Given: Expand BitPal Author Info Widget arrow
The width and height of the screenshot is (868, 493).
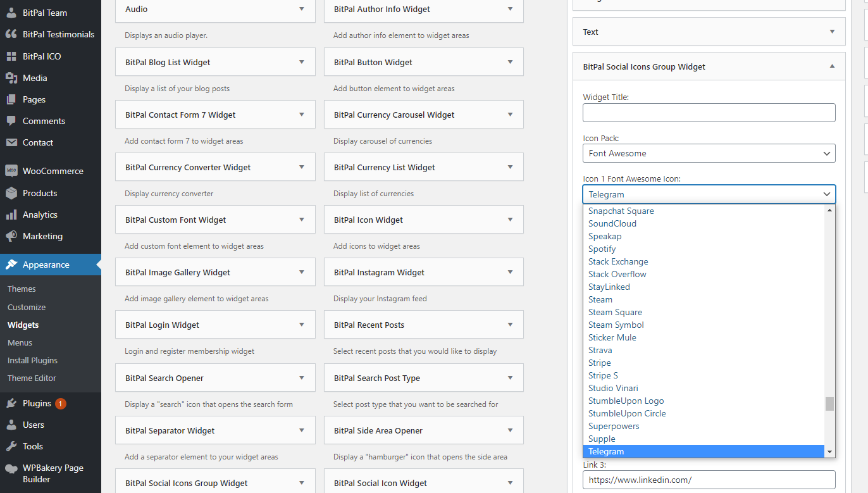Looking at the screenshot, I should [511, 9].
